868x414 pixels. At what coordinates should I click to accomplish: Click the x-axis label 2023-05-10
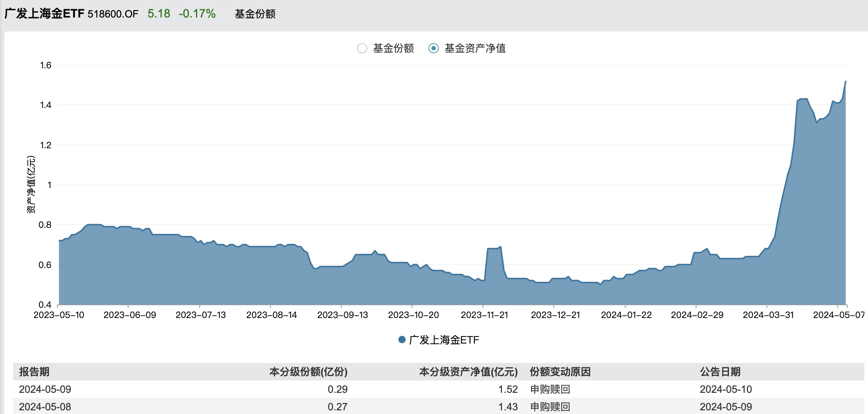tap(59, 315)
